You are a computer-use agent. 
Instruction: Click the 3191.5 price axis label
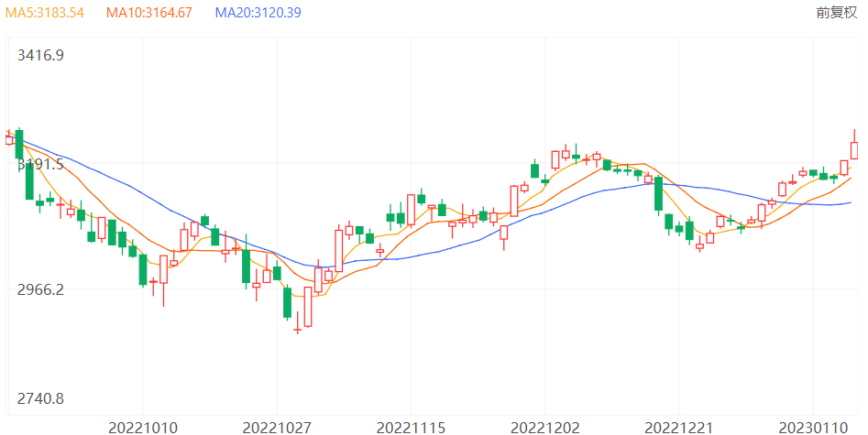tap(40, 164)
